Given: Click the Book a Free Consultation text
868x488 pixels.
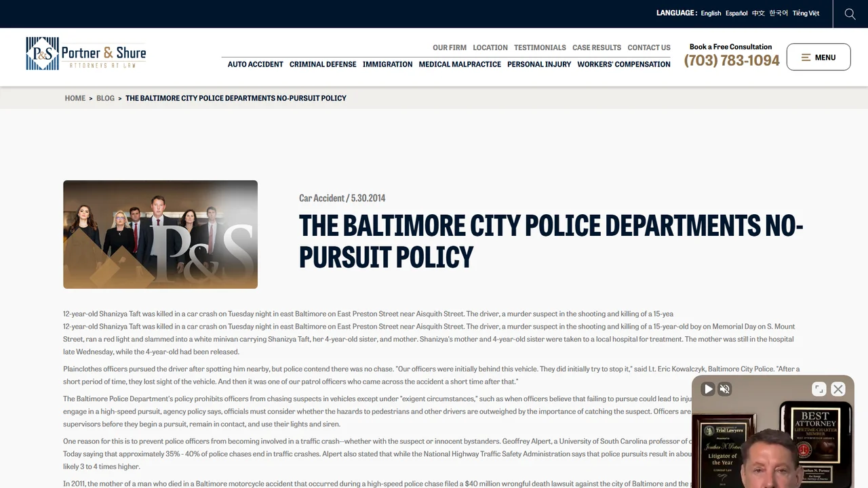Looking at the screenshot, I should coord(731,47).
